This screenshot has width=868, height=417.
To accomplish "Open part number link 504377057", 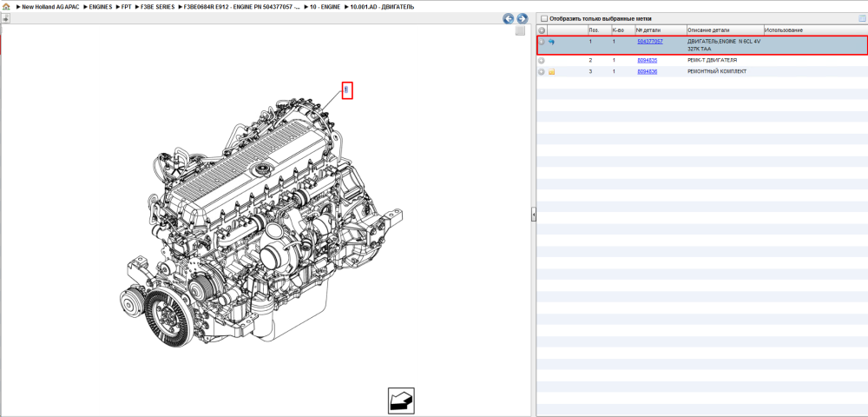I will click(x=650, y=42).
